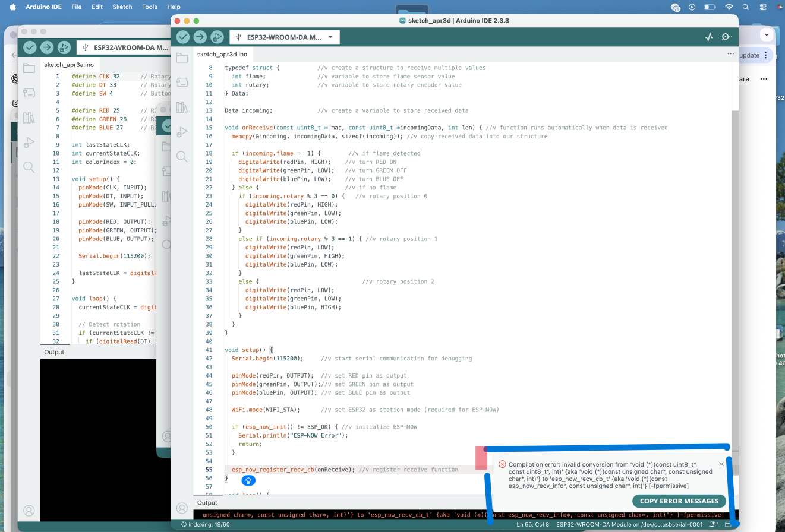Click the account icon in sketch_apr3d sidebar
This screenshot has width=785, height=532.
tap(182, 508)
